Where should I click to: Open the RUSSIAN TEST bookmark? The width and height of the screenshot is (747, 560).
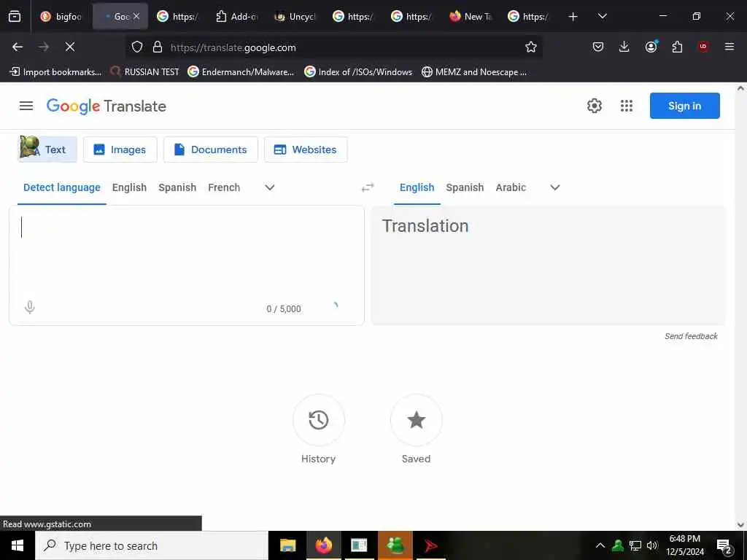pyautogui.click(x=145, y=72)
